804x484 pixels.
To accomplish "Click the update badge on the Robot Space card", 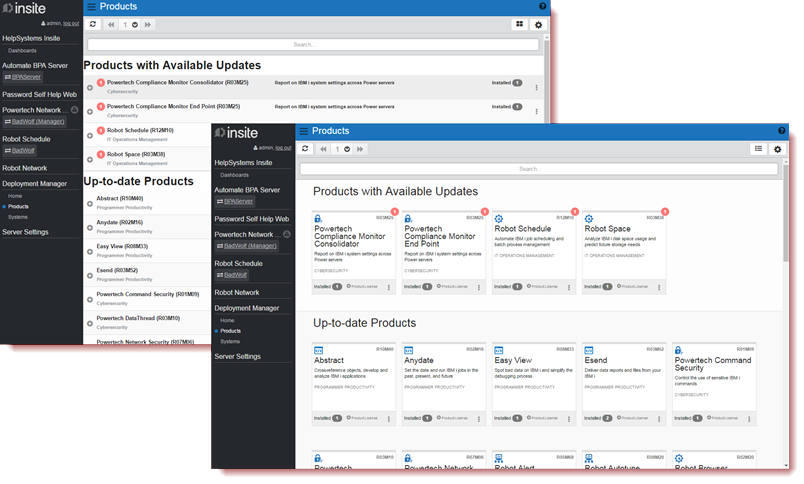I will 665,211.
